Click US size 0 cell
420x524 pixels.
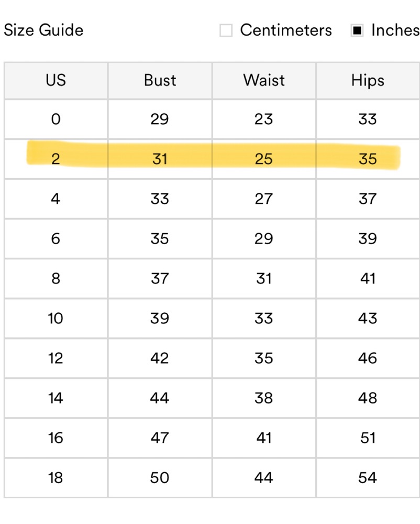56,119
